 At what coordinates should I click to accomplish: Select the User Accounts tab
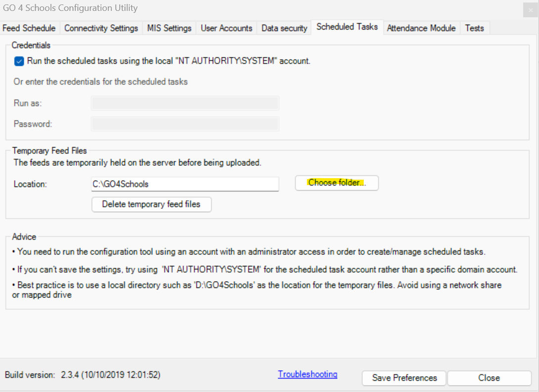pos(227,28)
